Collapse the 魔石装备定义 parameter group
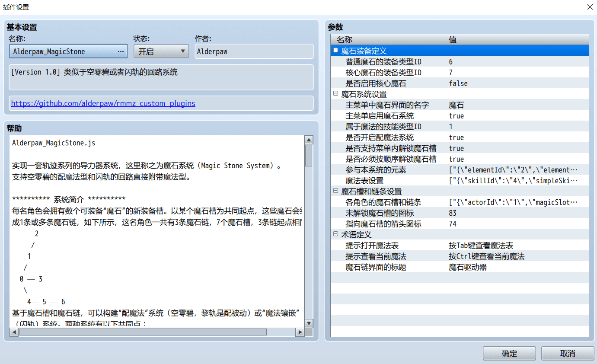Viewport: 597px width, 364px height. coord(335,51)
